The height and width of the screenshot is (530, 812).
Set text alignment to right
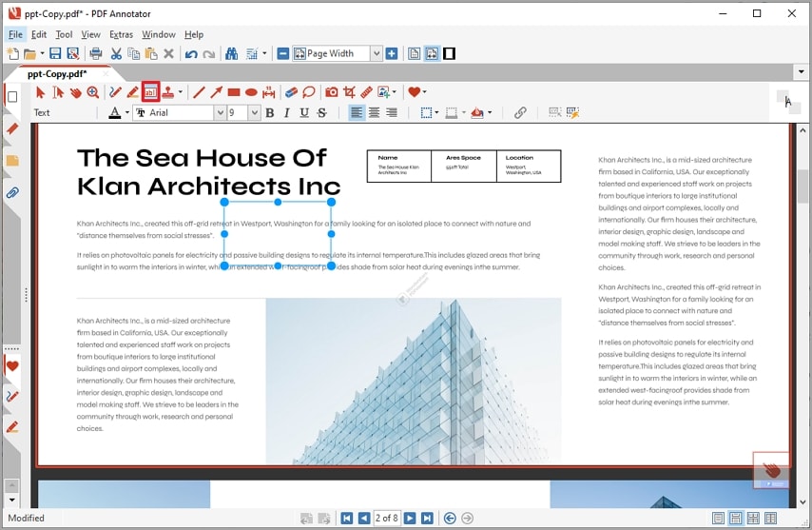(x=392, y=112)
